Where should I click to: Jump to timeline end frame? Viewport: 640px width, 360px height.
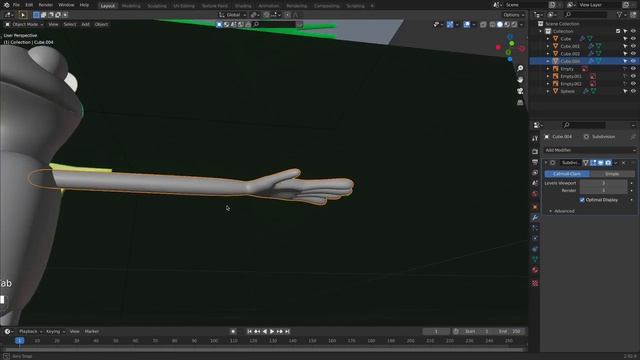coord(287,331)
